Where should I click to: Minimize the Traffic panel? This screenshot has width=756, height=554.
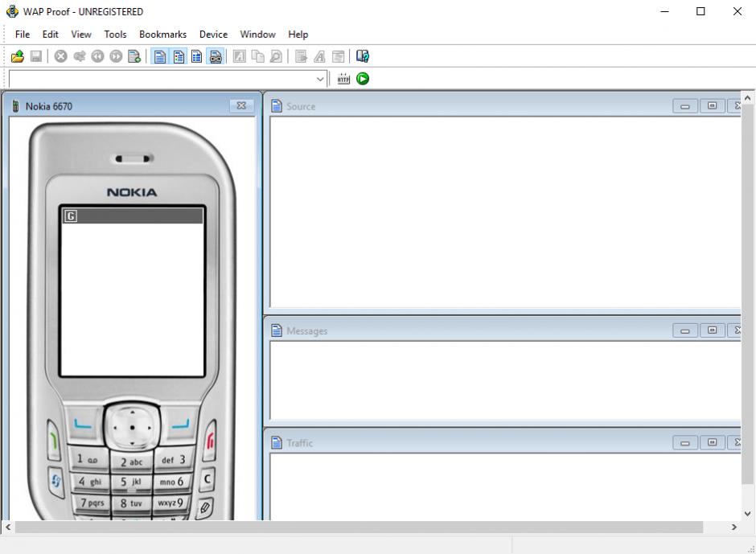click(x=685, y=442)
